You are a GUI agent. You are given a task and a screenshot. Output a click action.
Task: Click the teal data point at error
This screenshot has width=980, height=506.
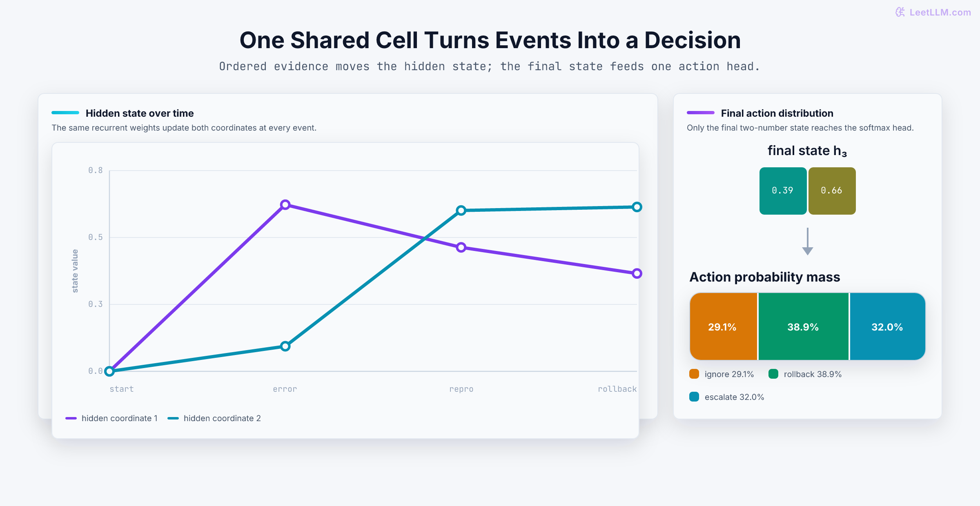(285, 346)
